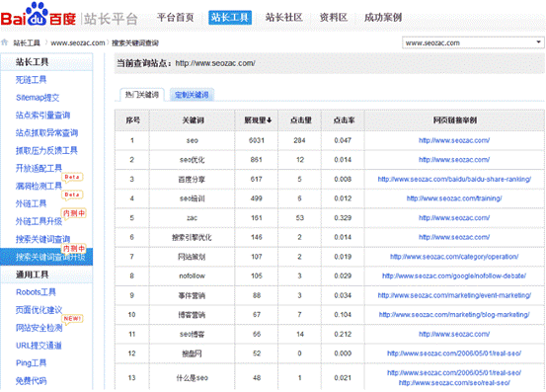Open the seo/real-seo URL link
This screenshot has height=392, width=546.
(x=454, y=383)
